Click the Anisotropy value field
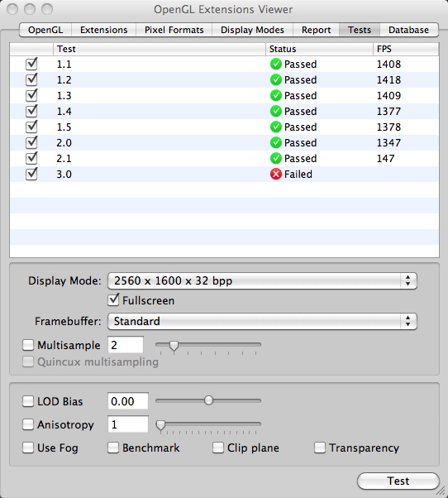The height and width of the screenshot is (498, 448). tap(128, 424)
